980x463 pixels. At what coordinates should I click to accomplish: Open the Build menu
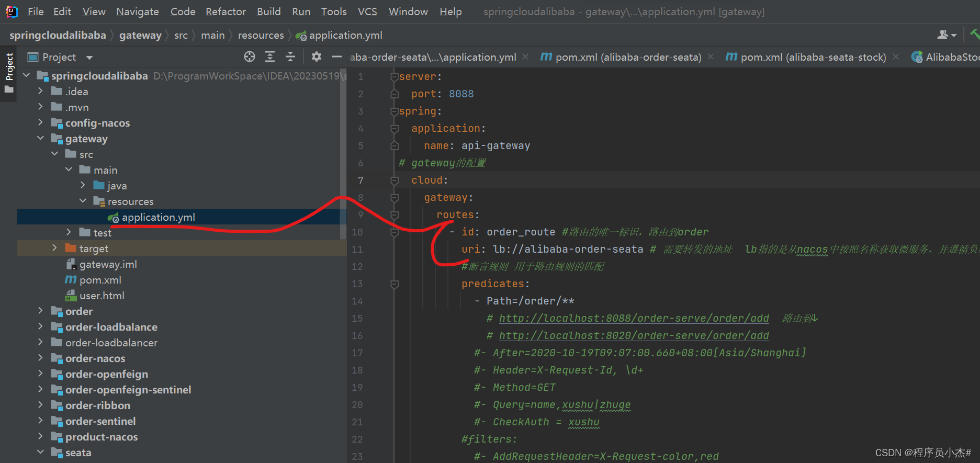pos(269,12)
